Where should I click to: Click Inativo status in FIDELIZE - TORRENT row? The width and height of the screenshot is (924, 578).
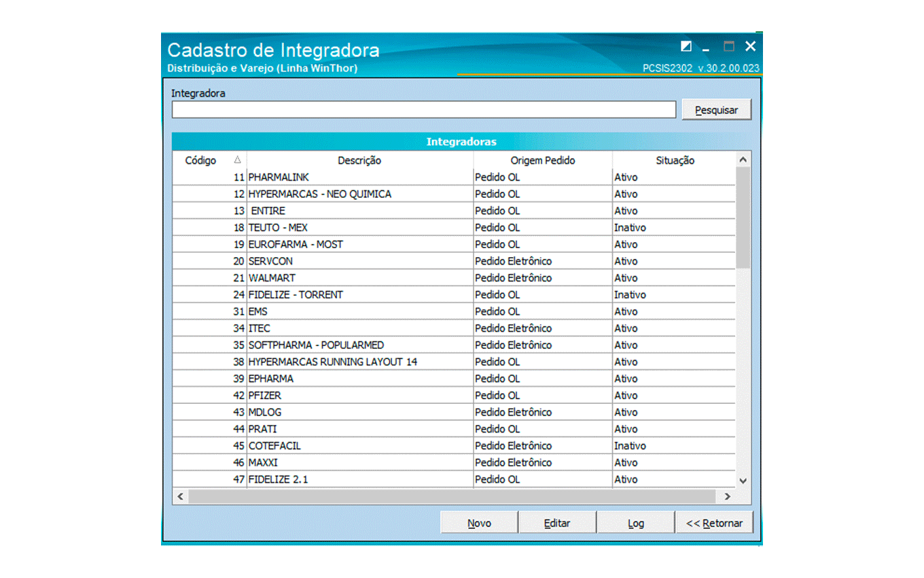point(630,294)
